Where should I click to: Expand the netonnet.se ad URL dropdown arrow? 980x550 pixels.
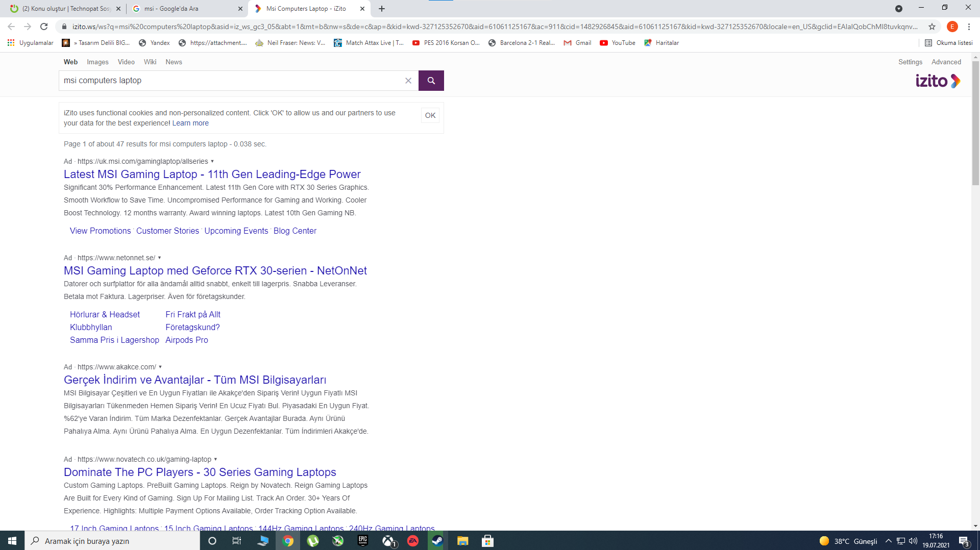[x=159, y=258]
